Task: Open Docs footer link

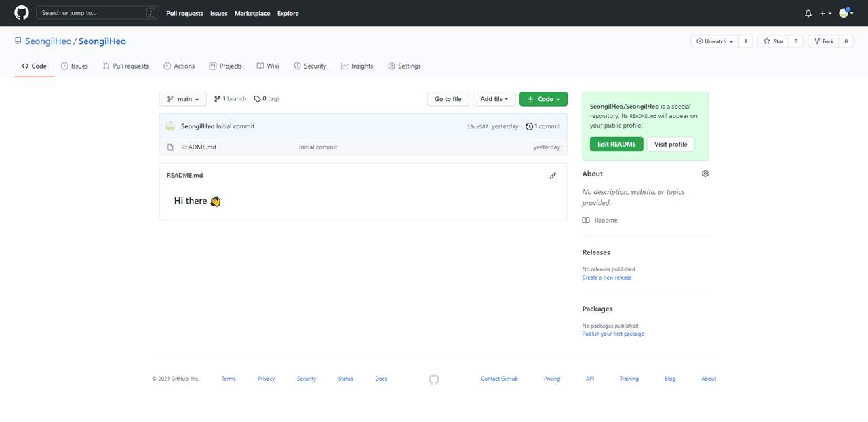Action: (x=381, y=379)
